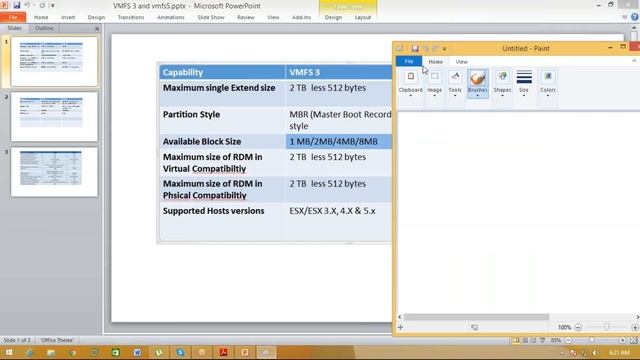640x360 pixels.
Task: Expand the Clipboard group in Paint
Action: tap(411, 84)
